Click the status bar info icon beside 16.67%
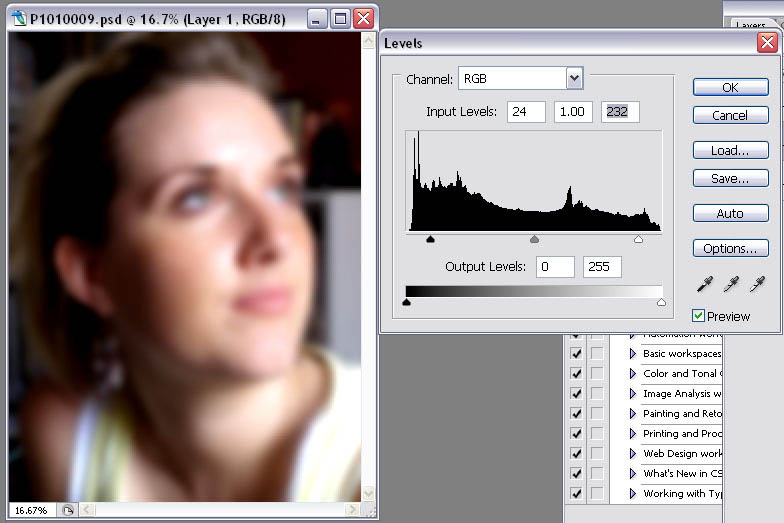The width and height of the screenshot is (784, 523). [x=68, y=510]
